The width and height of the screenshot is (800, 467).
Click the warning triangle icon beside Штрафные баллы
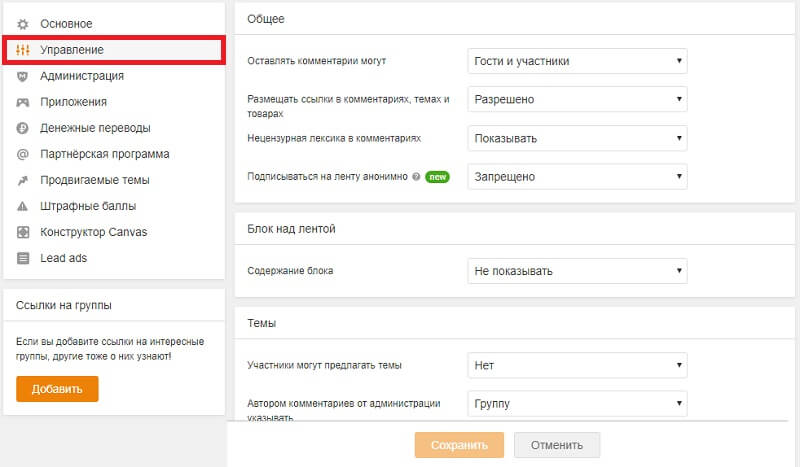pyautogui.click(x=23, y=206)
